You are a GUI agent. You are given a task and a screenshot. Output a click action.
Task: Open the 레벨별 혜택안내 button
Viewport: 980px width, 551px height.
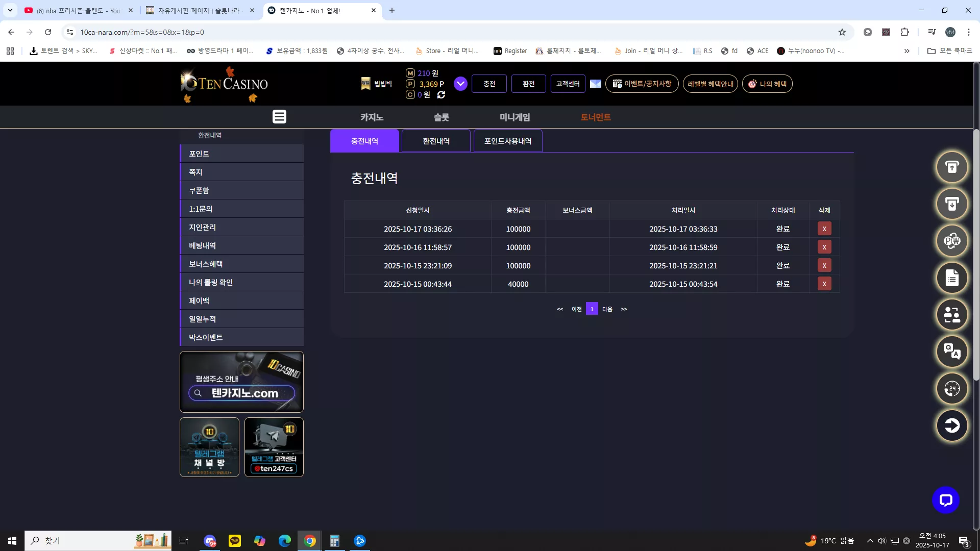[710, 84]
